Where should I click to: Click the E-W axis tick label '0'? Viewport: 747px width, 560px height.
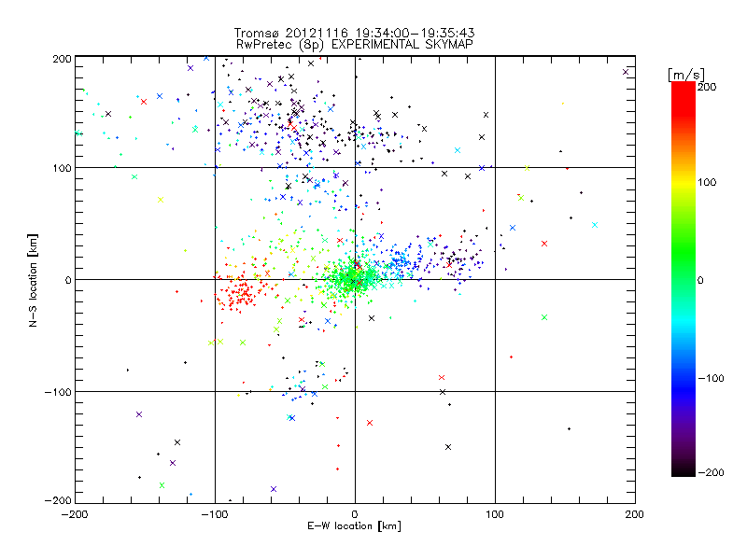pos(355,514)
